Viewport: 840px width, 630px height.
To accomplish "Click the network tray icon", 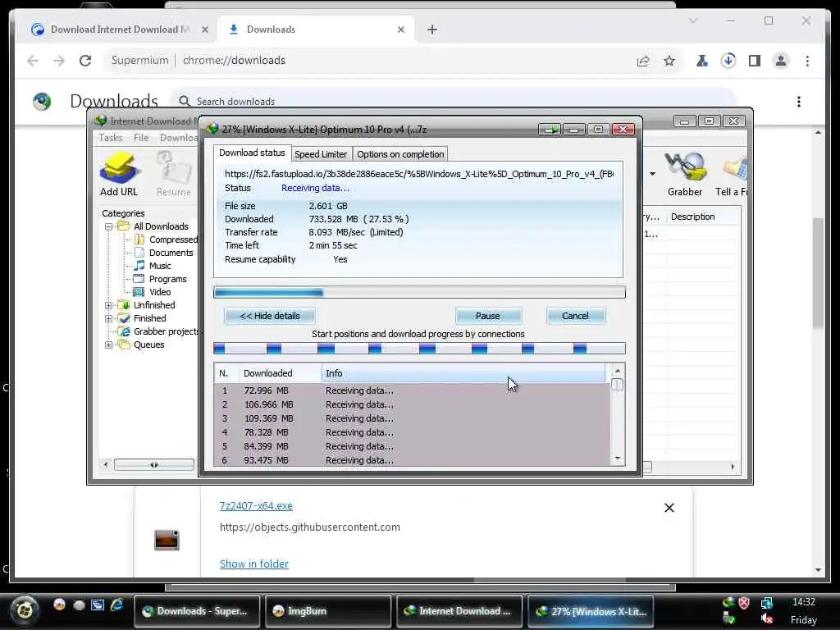I will [767, 603].
